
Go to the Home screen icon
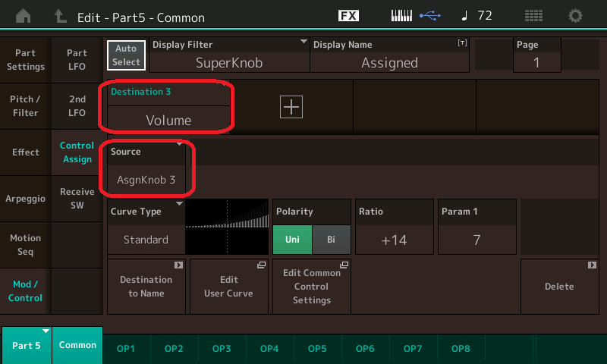24,16
